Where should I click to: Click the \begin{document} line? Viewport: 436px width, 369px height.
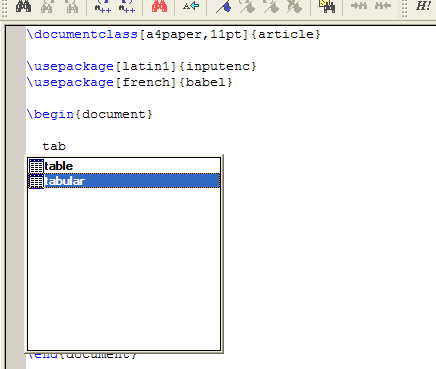click(x=89, y=114)
